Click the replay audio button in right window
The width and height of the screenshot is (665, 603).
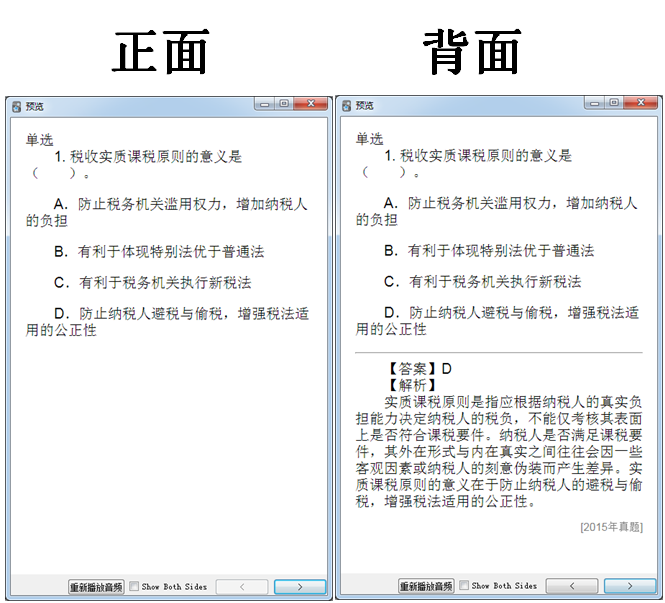pyautogui.click(x=426, y=586)
